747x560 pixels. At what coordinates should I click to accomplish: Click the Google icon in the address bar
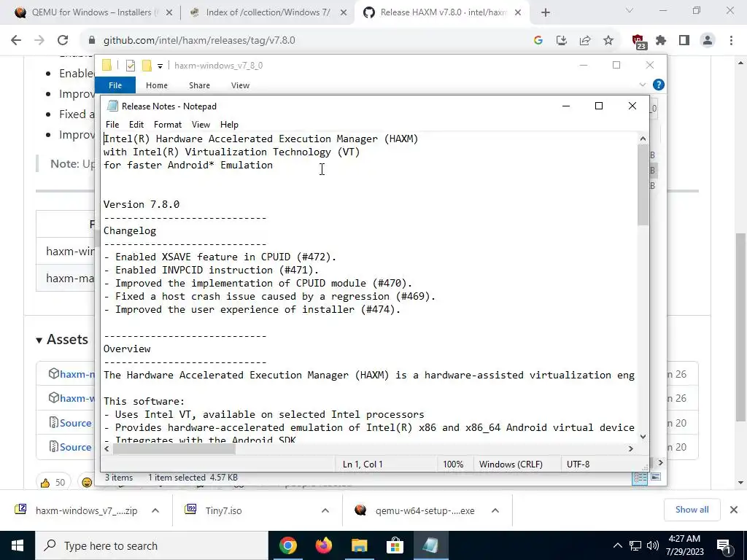[x=538, y=41]
